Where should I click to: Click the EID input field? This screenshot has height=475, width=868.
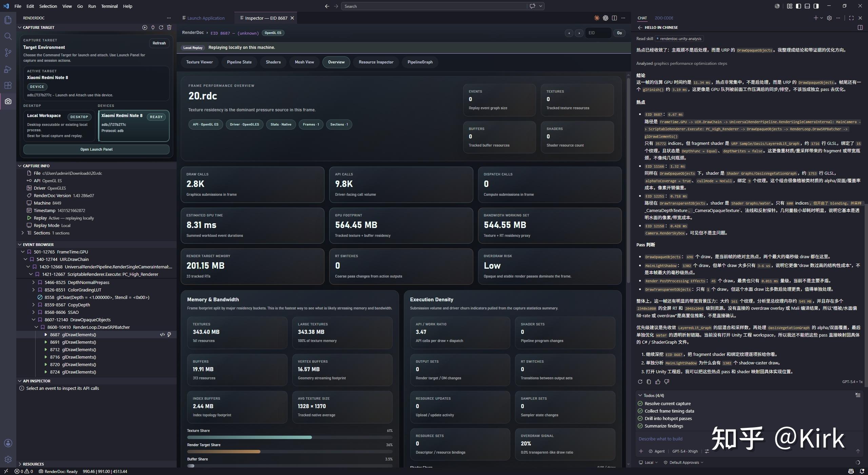598,33
